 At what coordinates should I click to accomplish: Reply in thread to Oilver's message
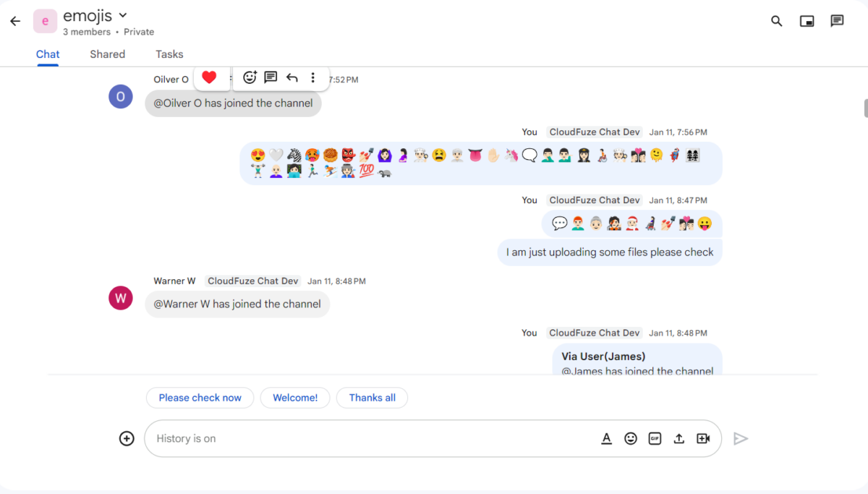[x=271, y=77]
